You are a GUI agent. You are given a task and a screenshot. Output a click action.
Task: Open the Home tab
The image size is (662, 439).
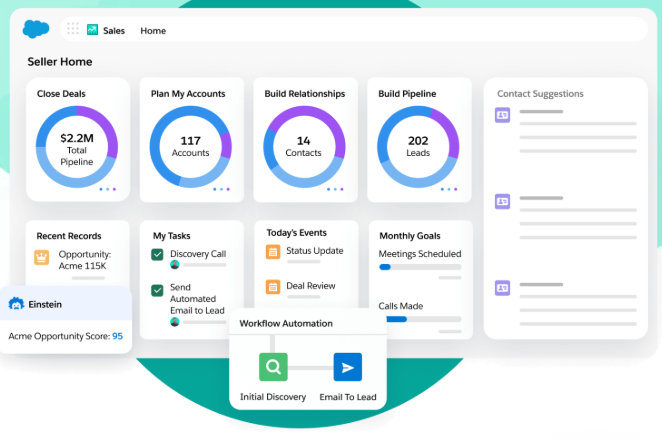pyautogui.click(x=153, y=31)
